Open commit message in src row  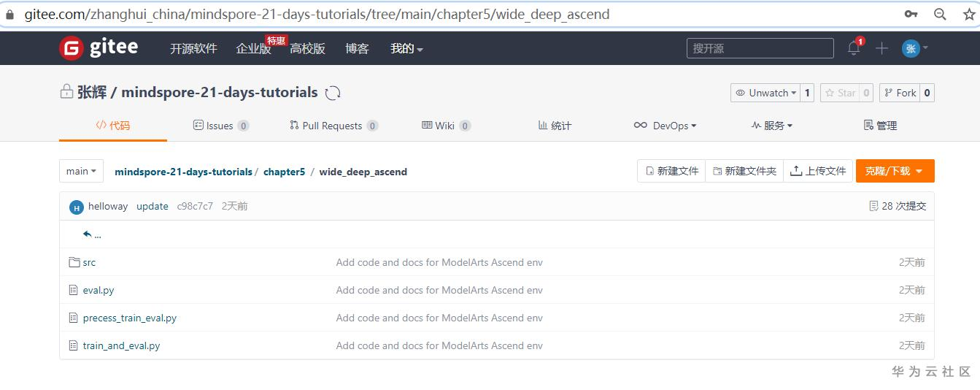click(x=439, y=262)
